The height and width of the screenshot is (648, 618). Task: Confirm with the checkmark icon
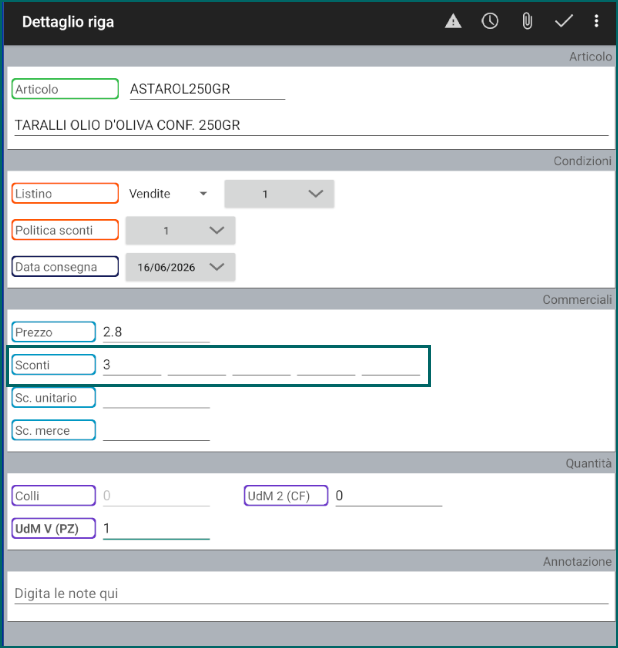[563, 21]
